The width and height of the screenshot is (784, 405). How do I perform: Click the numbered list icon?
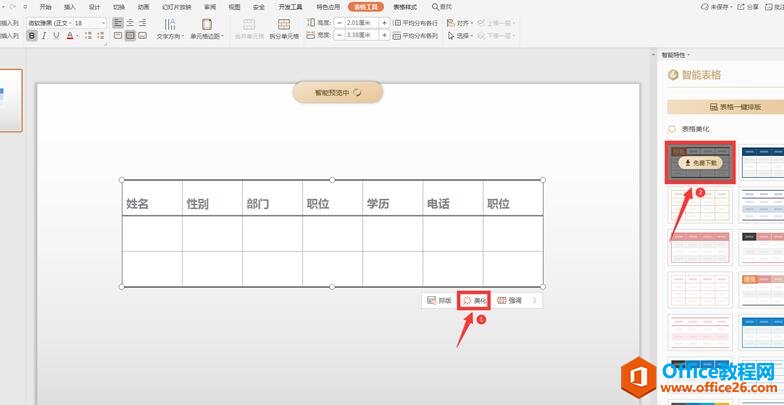(x=101, y=36)
